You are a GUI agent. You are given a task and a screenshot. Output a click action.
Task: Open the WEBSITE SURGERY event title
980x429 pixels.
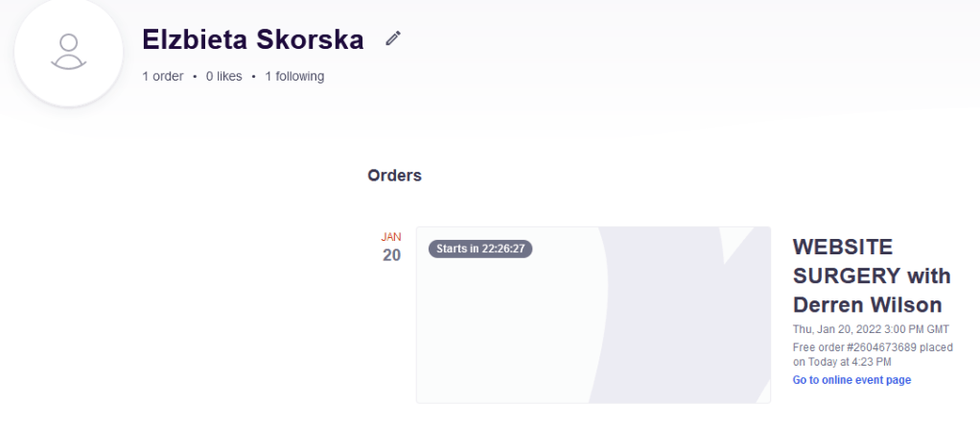[843, 248]
